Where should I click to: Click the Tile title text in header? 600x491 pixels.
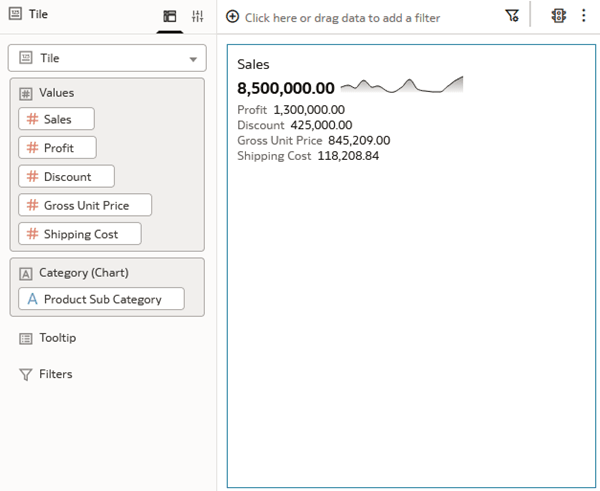click(x=38, y=14)
